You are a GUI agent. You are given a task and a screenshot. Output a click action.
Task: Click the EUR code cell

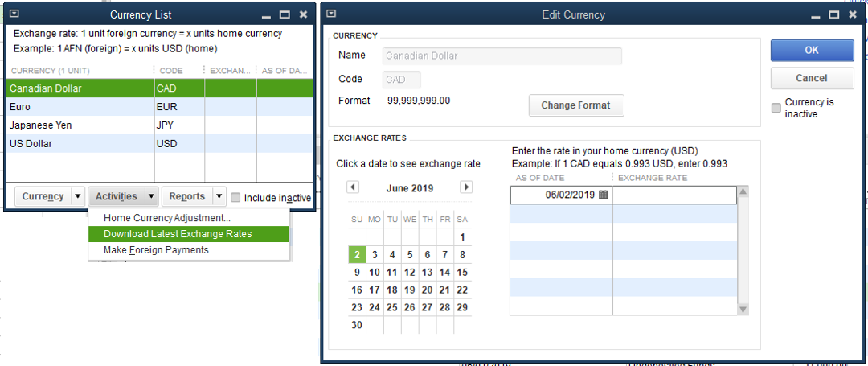[x=179, y=107]
